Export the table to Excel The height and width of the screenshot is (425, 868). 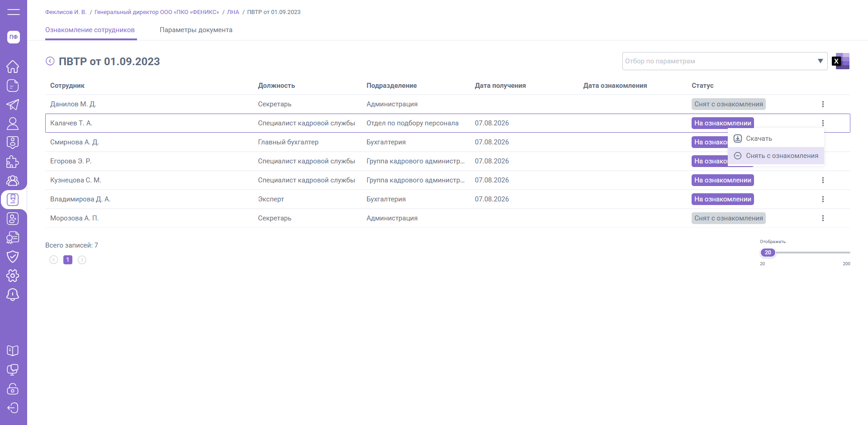(x=841, y=61)
